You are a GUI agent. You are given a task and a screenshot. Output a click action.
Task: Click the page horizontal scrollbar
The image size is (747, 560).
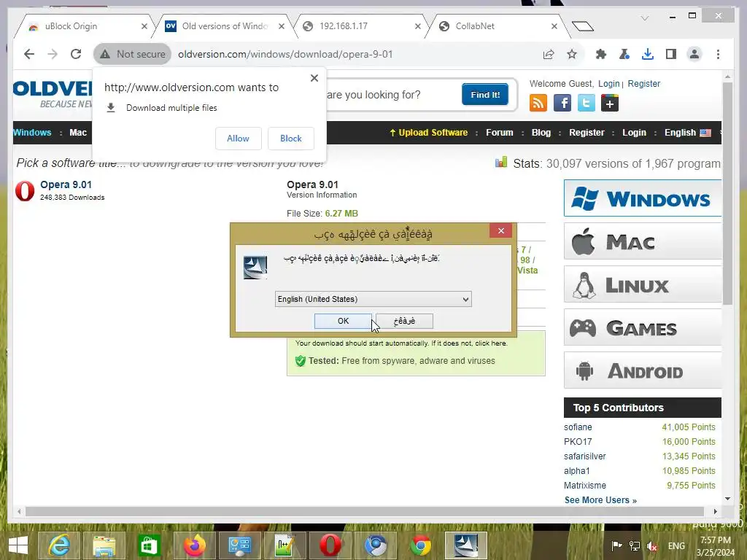(365, 511)
